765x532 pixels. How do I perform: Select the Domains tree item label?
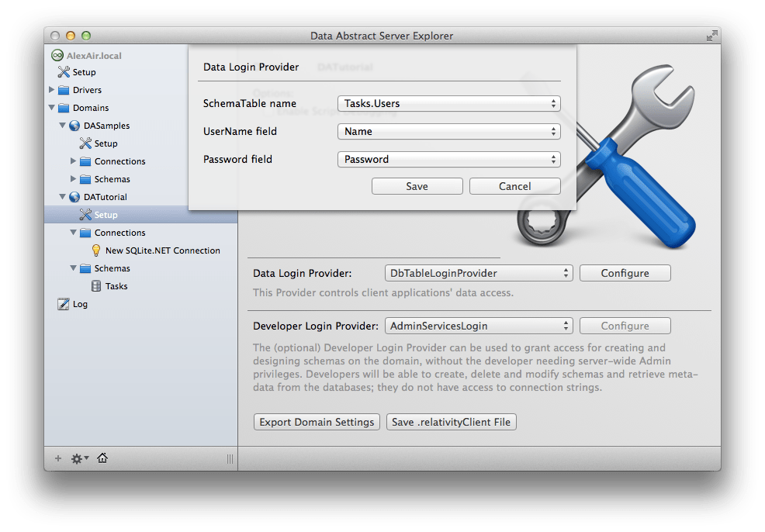tap(91, 108)
